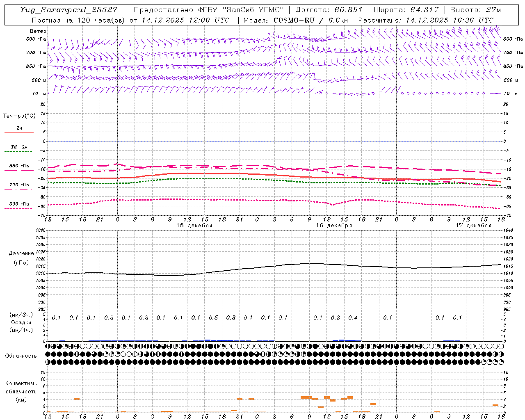Click the Облачность panel label

click(21, 356)
